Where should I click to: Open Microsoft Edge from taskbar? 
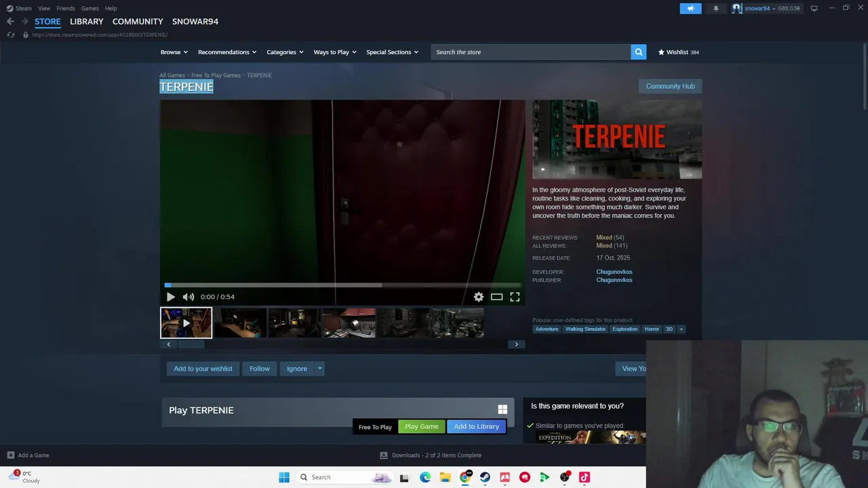(x=425, y=477)
